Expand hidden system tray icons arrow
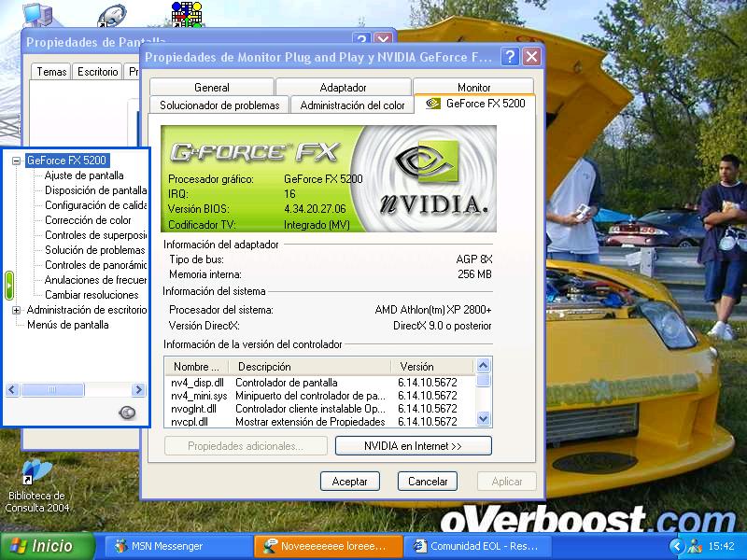Viewport: 747px width, 560px height. [676, 546]
